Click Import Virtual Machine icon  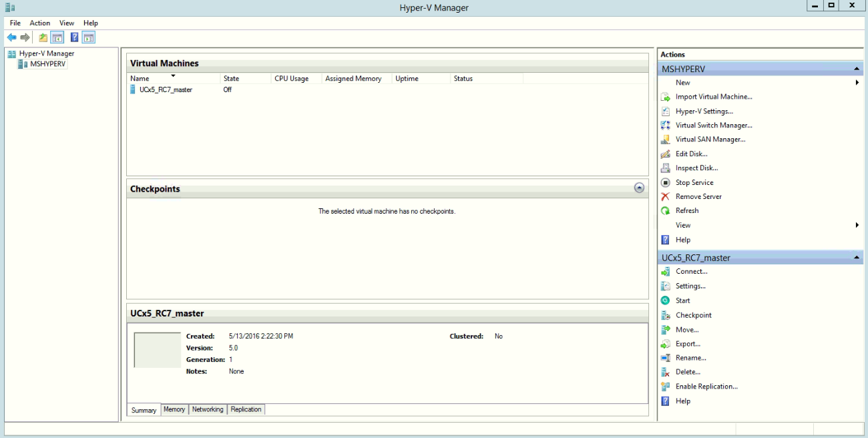pyautogui.click(x=665, y=97)
